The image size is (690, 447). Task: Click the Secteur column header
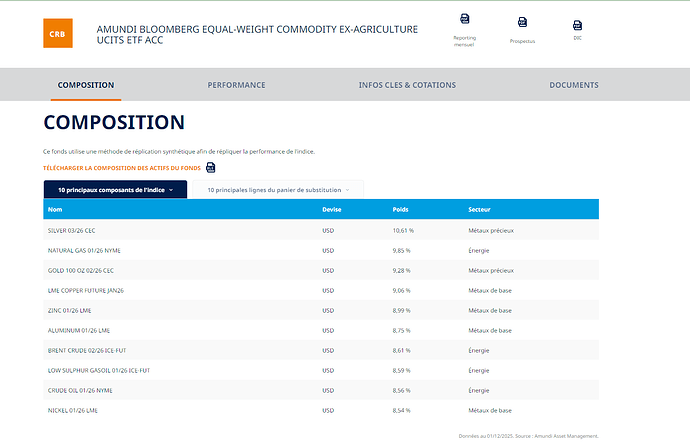tap(479, 210)
